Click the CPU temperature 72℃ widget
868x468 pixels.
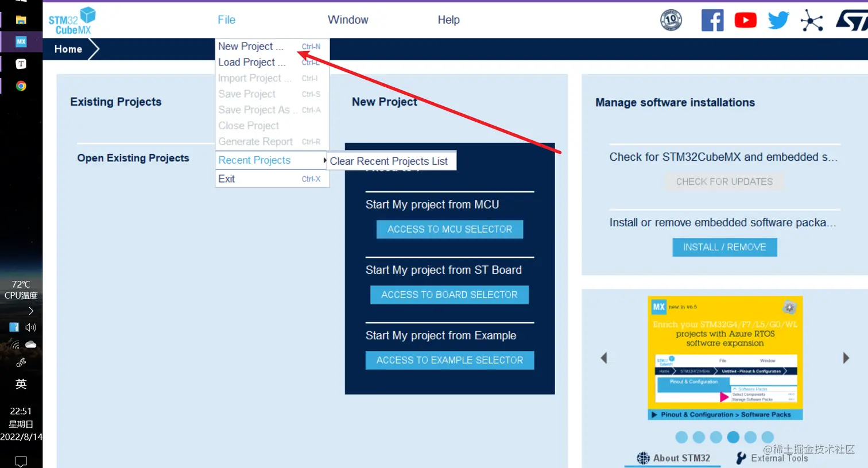point(21,289)
